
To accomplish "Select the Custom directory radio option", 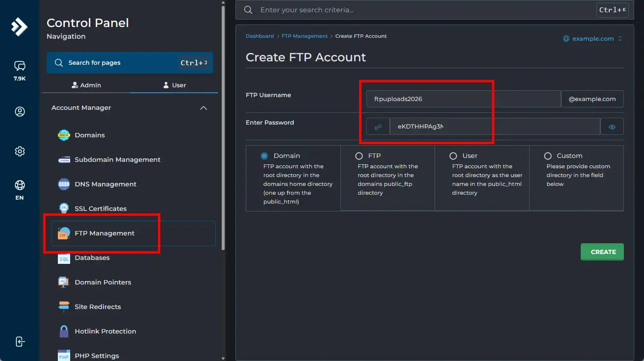I will [548, 156].
